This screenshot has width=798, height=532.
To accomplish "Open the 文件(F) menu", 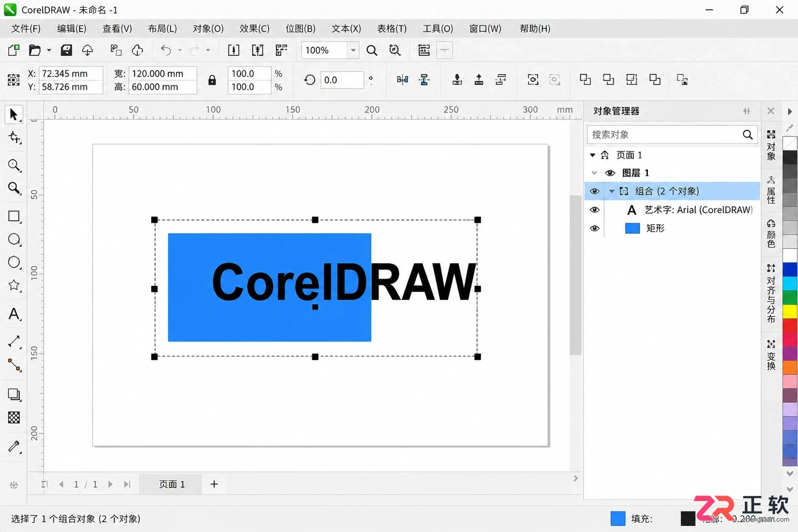I will [26, 29].
